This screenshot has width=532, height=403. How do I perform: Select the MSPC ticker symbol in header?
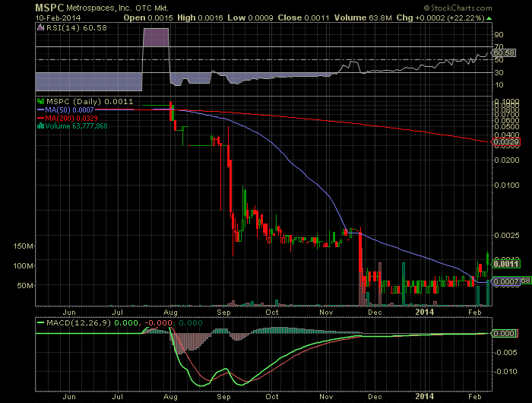(x=49, y=8)
